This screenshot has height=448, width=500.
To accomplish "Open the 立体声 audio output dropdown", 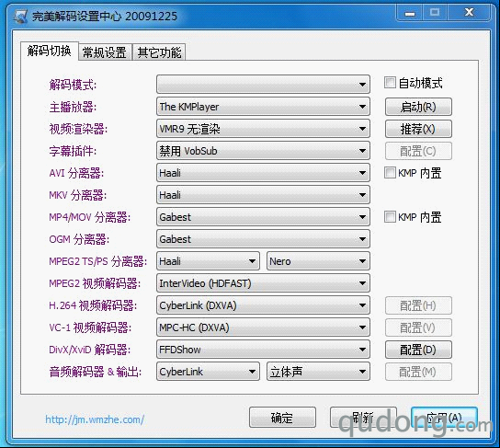I will tap(318, 372).
